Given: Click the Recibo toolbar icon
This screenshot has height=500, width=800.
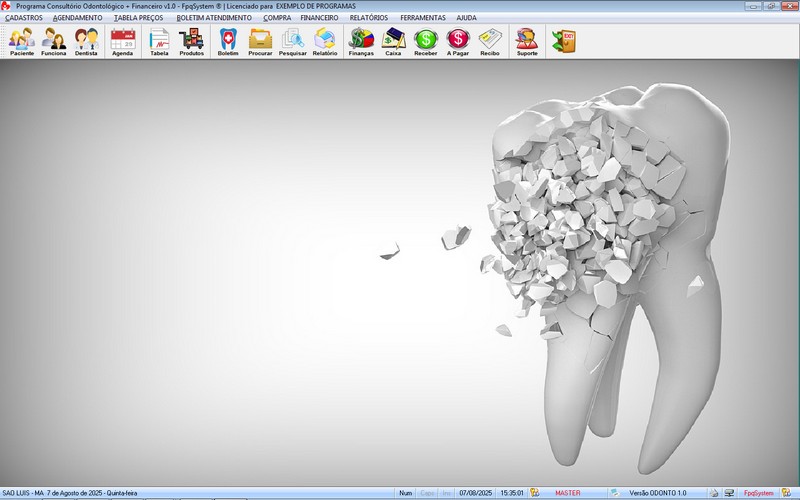Looking at the screenshot, I should 490,40.
